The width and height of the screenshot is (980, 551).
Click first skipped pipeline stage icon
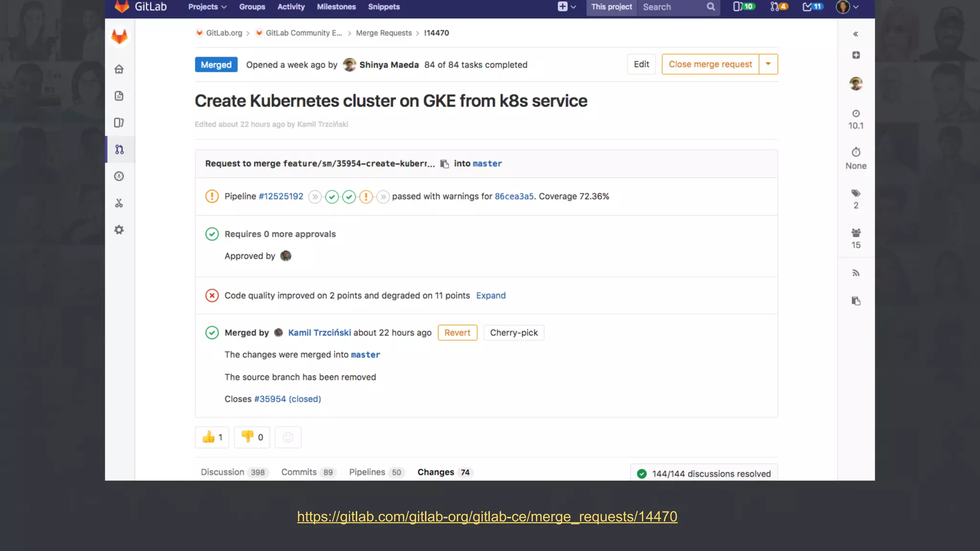(315, 197)
